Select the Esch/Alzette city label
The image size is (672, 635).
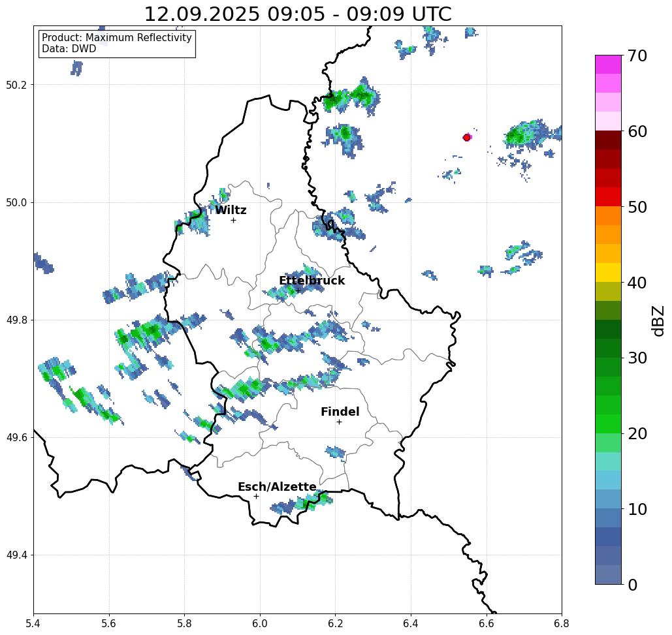(277, 487)
